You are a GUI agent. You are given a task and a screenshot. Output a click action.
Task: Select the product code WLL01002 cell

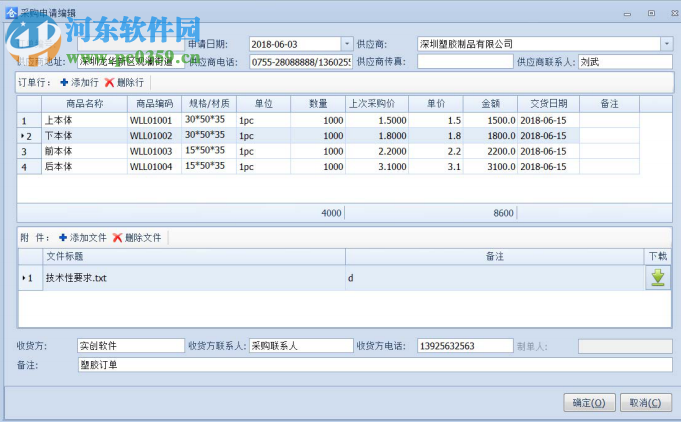154,136
